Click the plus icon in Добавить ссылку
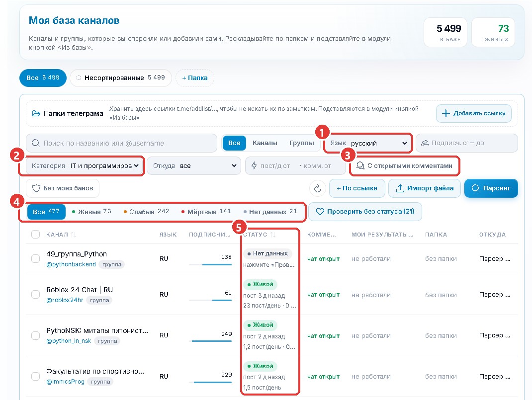The width and height of the screenshot is (532, 400). [x=446, y=113]
